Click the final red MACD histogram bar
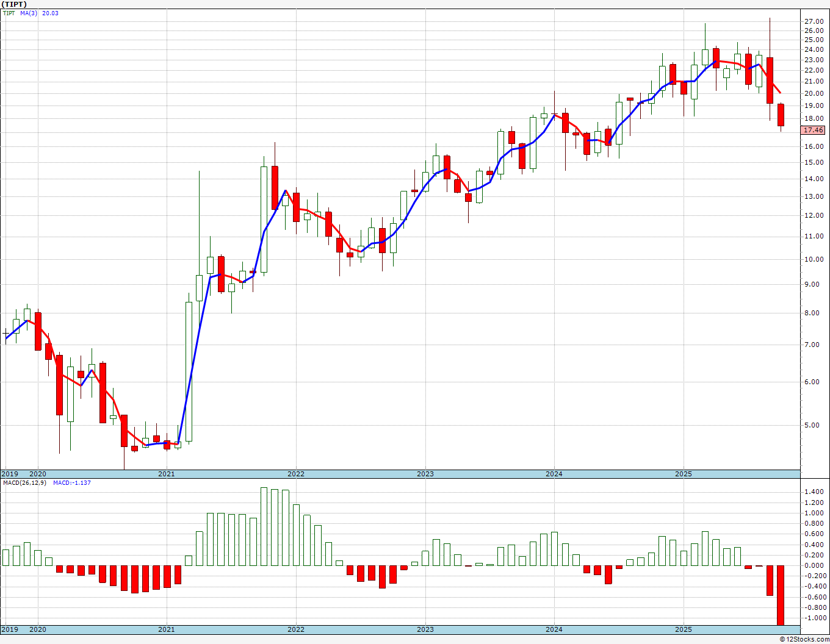 pyautogui.click(x=781, y=595)
